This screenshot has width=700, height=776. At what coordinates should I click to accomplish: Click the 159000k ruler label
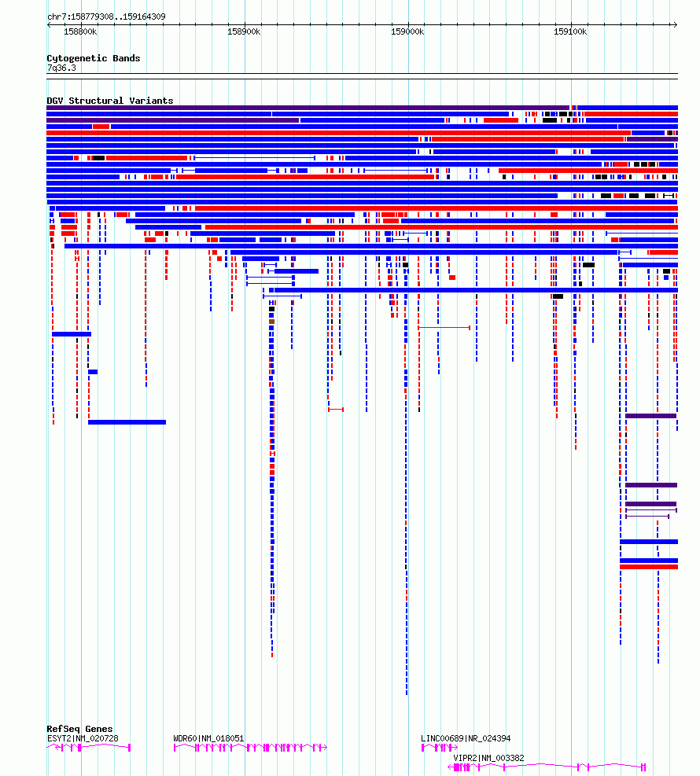[x=407, y=31]
